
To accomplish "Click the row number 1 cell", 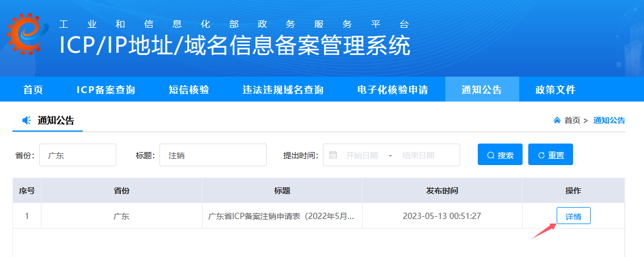I will pos(27,216).
